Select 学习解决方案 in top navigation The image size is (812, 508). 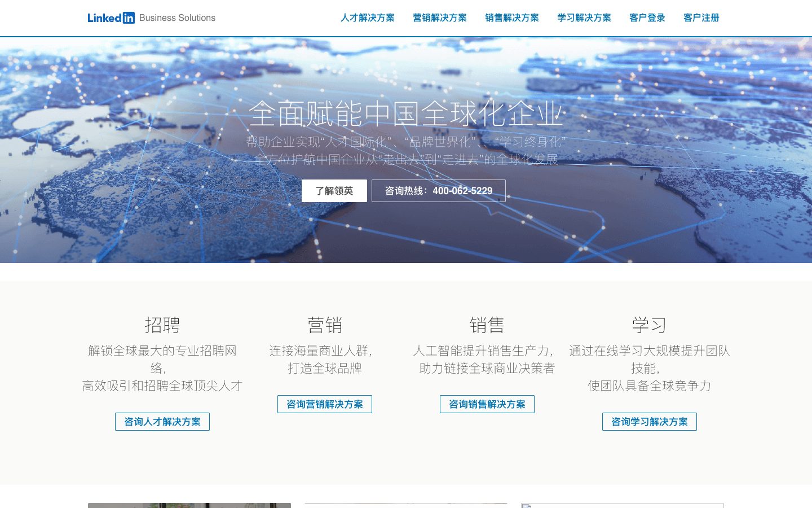[x=584, y=18]
